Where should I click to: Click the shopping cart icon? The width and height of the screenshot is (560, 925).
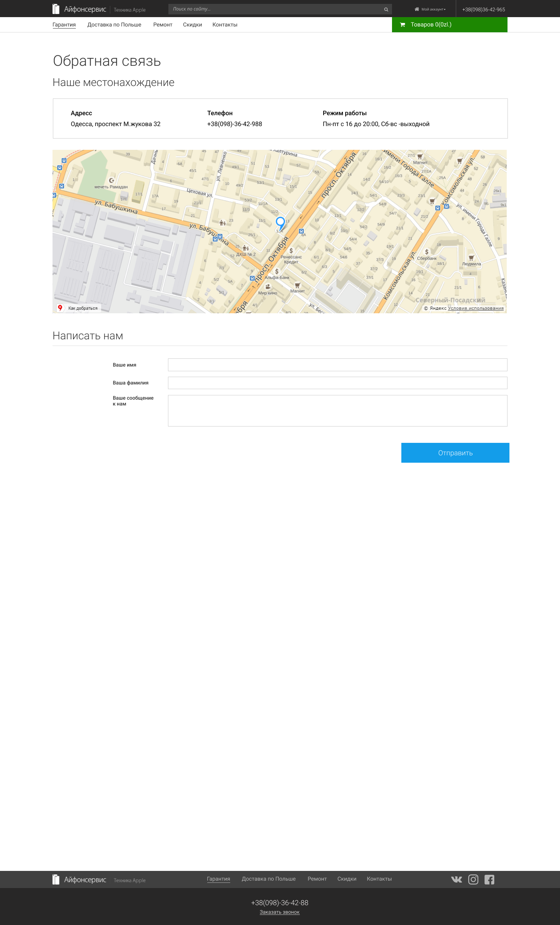point(402,25)
